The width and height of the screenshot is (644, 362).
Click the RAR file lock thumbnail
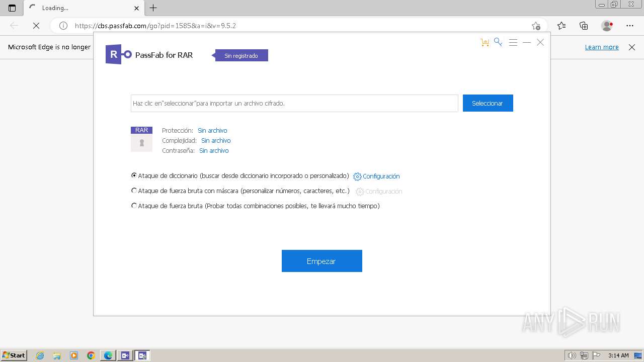[141, 139]
